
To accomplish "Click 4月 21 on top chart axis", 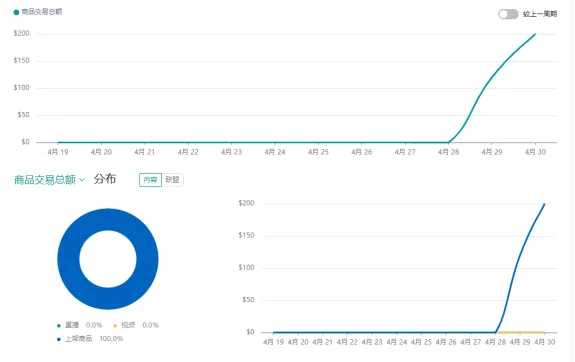I will point(144,152).
